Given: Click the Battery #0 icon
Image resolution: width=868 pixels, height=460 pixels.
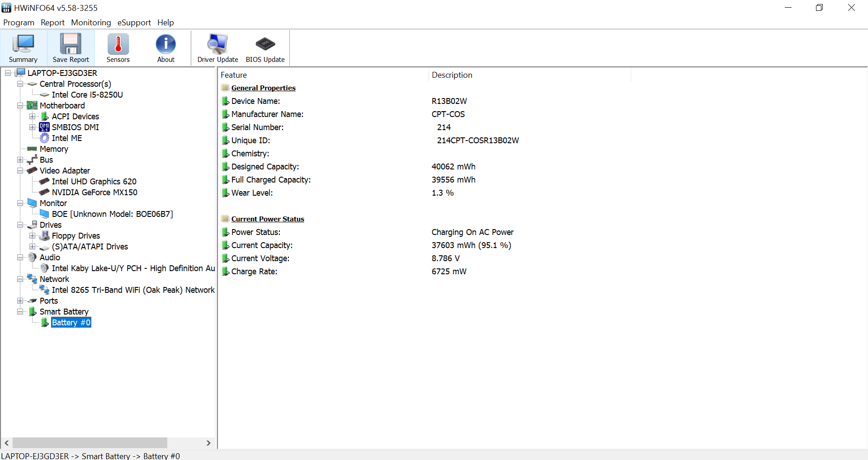Looking at the screenshot, I should (45, 322).
